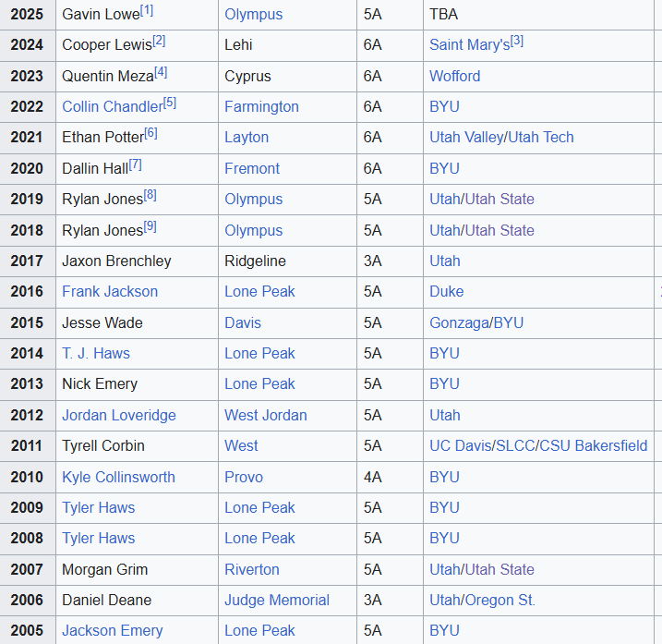The width and height of the screenshot is (662, 644).
Task: Open Lone Peak in the 2009 row
Action: [259, 507]
